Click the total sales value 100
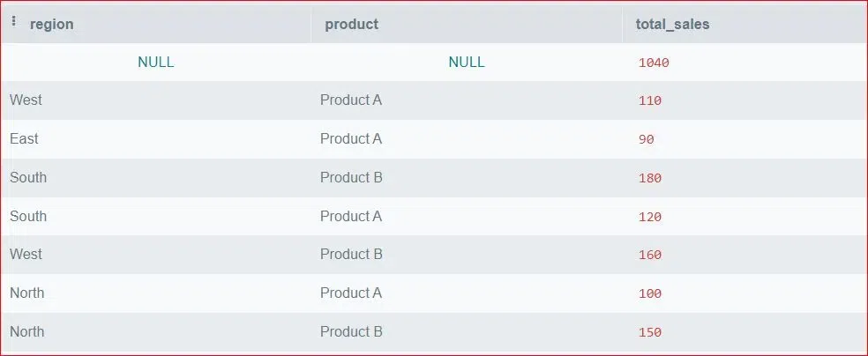868x356 pixels. pyautogui.click(x=649, y=293)
